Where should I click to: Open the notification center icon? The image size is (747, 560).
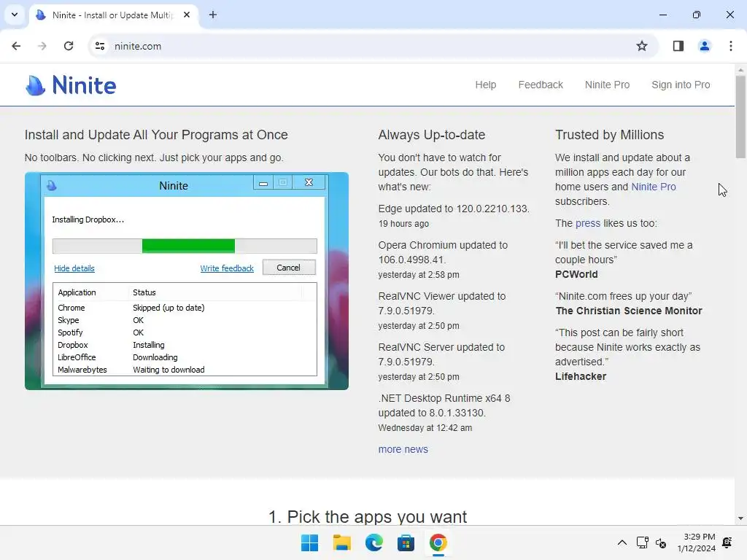click(x=727, y=542)
